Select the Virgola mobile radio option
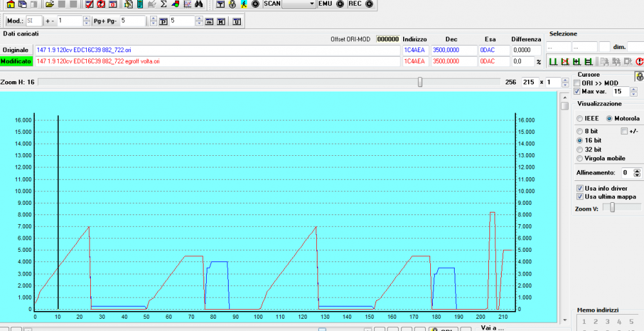 580,158
